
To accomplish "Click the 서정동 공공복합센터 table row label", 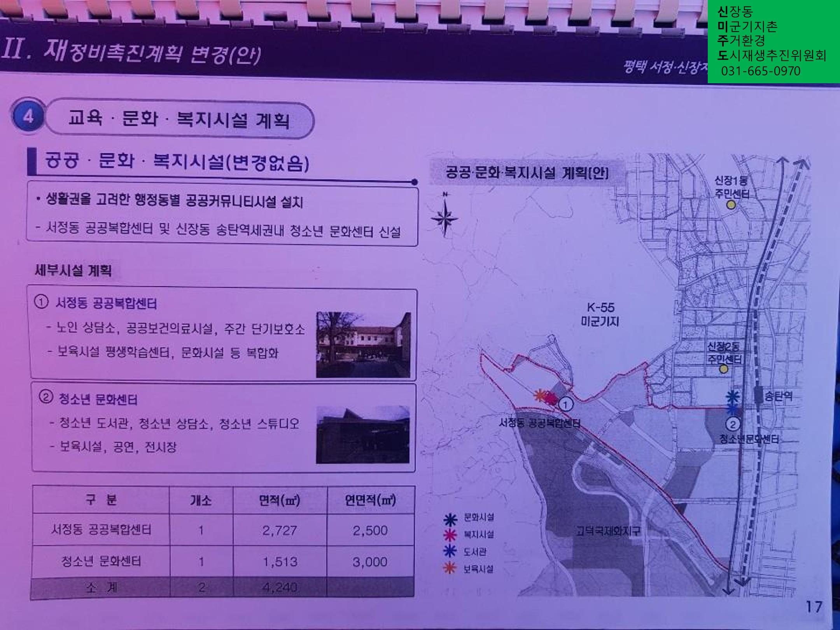I will [101, 529].
